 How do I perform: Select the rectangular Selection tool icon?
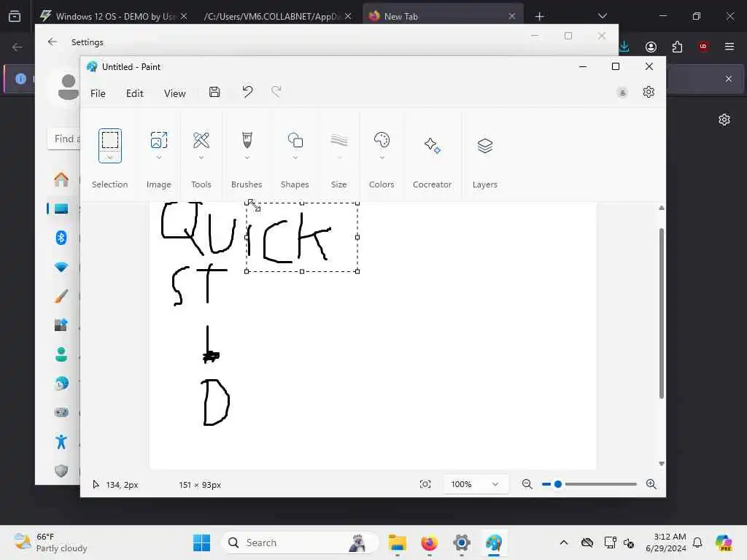[x=110, y=140]
